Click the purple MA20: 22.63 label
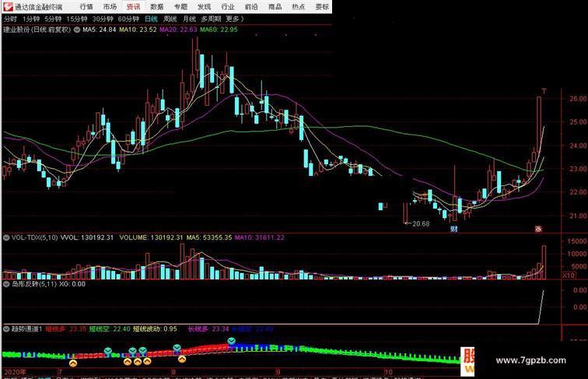The image size is (588, 379). 178,30
